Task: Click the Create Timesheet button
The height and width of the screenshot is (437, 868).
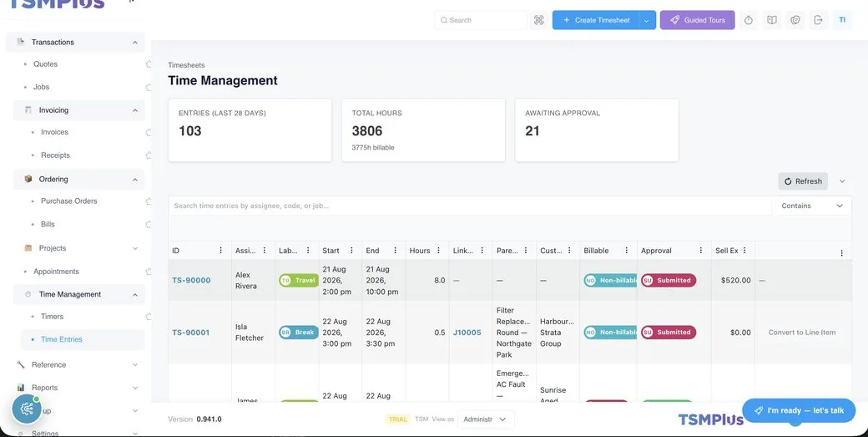Action: point(596,20)
